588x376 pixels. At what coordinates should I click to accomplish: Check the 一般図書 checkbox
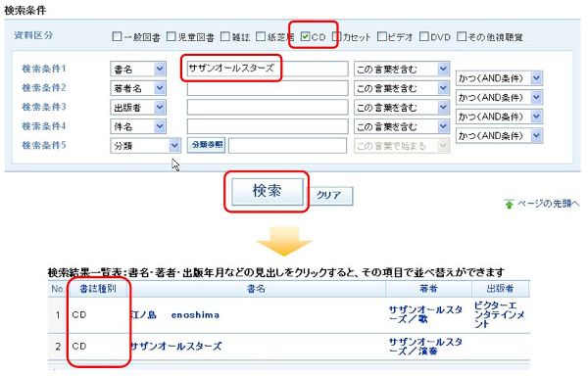pyautogui.click(x=117, y=36)
